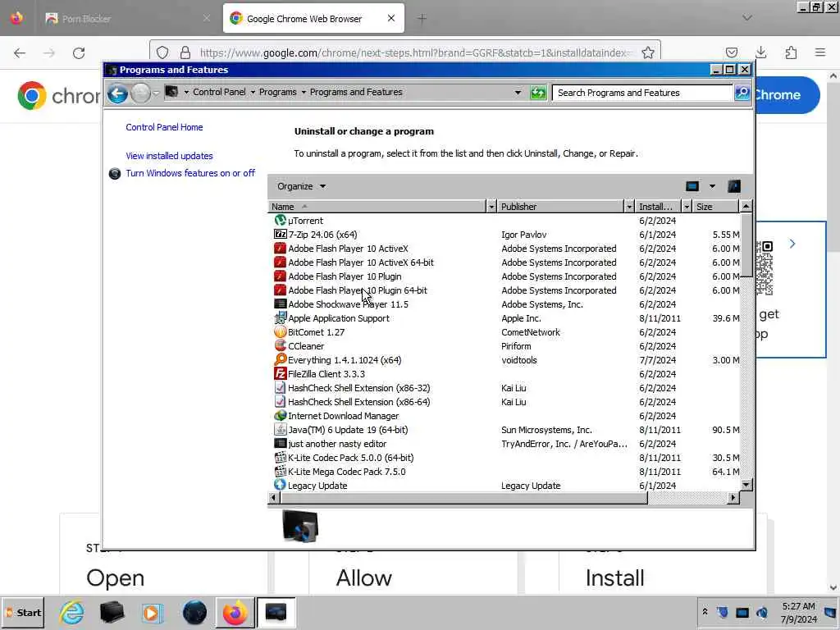Refresh the Programs and Features address bar

tap(538, 93)
